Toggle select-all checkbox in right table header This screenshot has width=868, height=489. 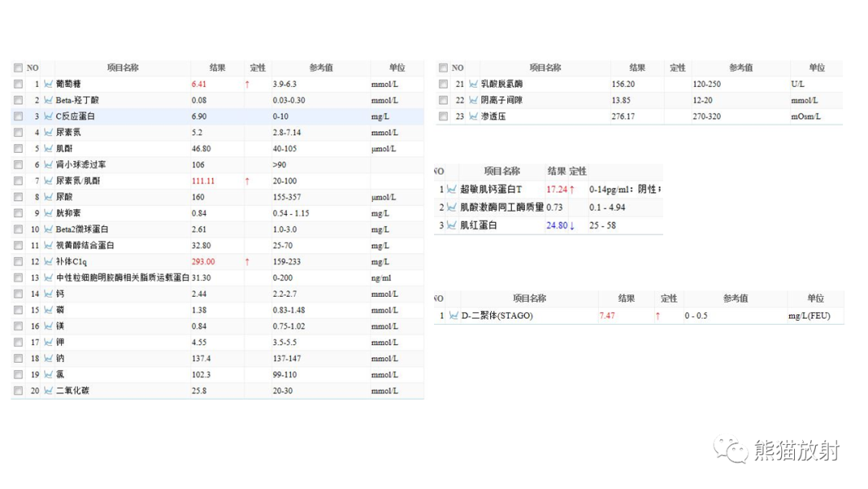tap(443, 68)
